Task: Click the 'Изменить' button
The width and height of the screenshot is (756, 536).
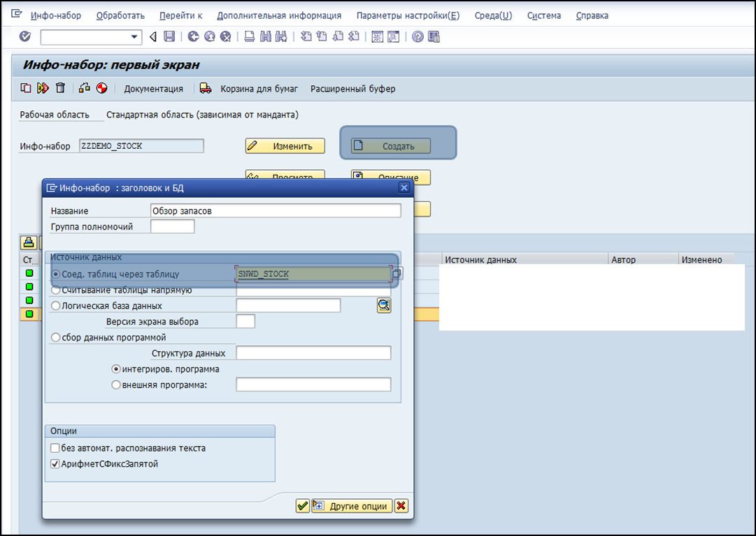Action: [285, 146]
